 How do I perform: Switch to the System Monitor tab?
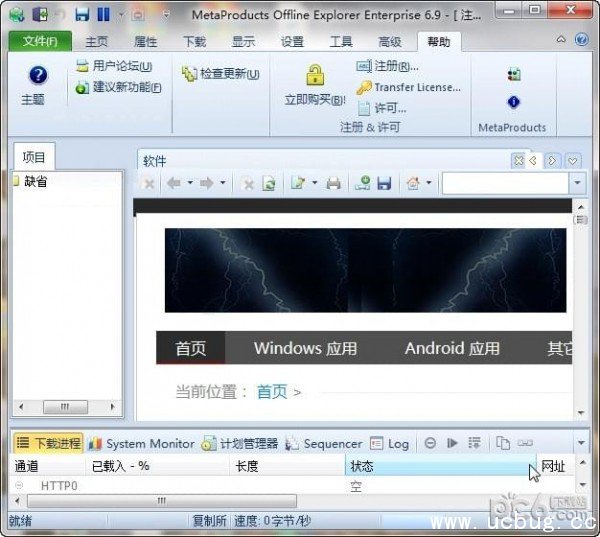coord(141,443)
